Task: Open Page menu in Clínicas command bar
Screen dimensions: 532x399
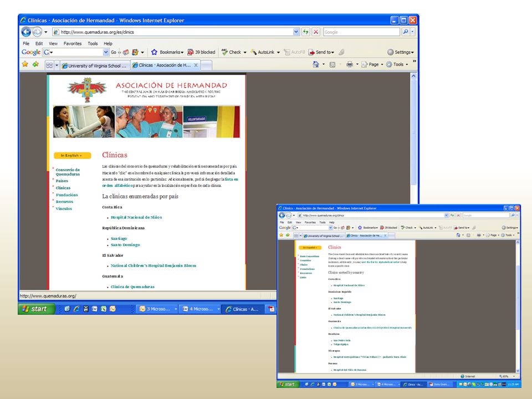Action: pos(372,64)
